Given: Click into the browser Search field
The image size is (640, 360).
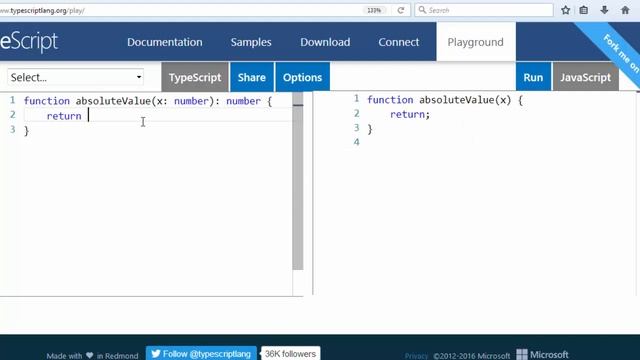Looking at the screenshot, I should pyautogui.click(x=484, y=10).
